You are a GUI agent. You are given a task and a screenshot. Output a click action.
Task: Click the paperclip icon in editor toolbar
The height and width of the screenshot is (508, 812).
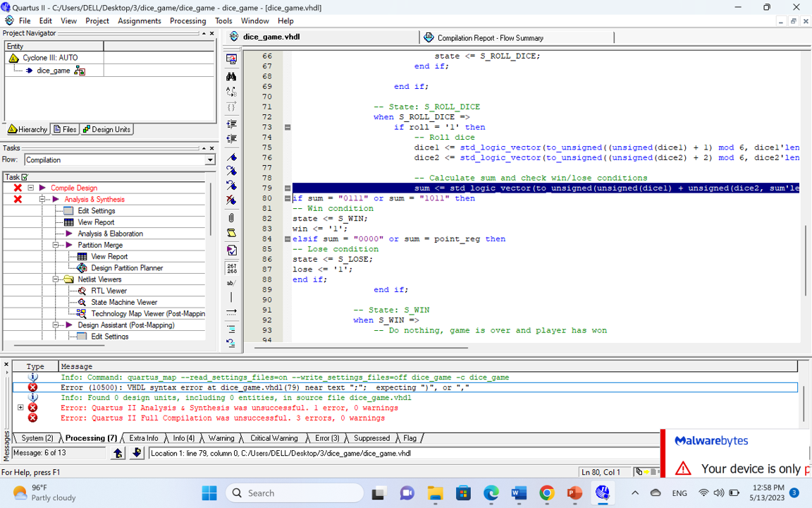point(231,218)
